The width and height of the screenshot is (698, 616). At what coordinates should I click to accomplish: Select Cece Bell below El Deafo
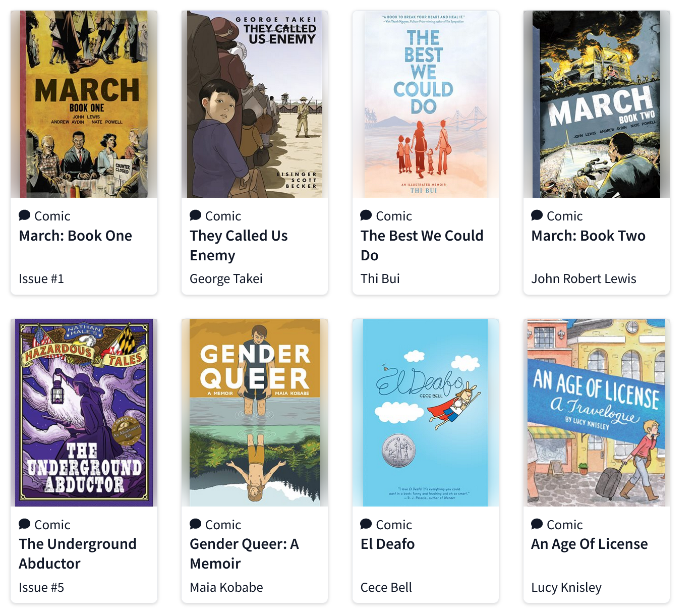click(x=386, y=587)
